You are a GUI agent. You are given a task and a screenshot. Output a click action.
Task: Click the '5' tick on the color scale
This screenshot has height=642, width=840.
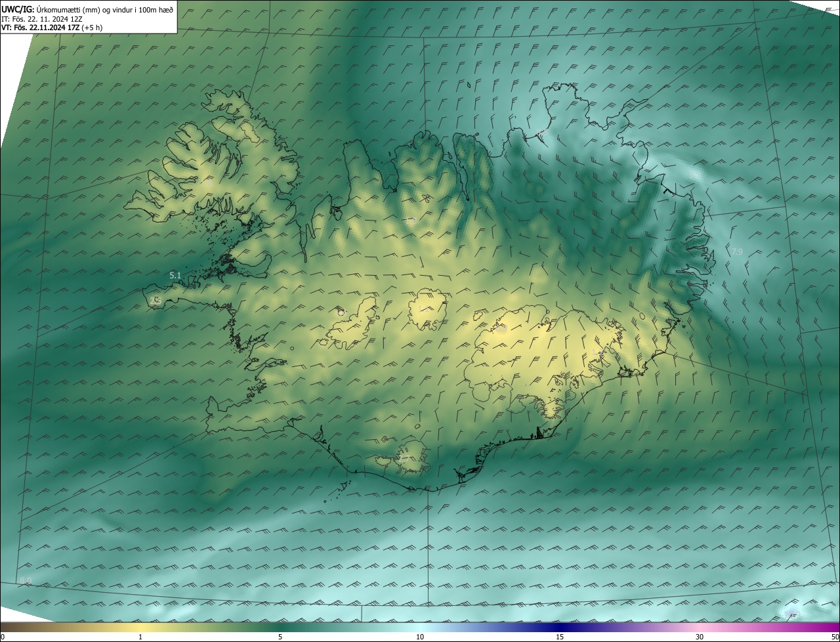point(280,637)
